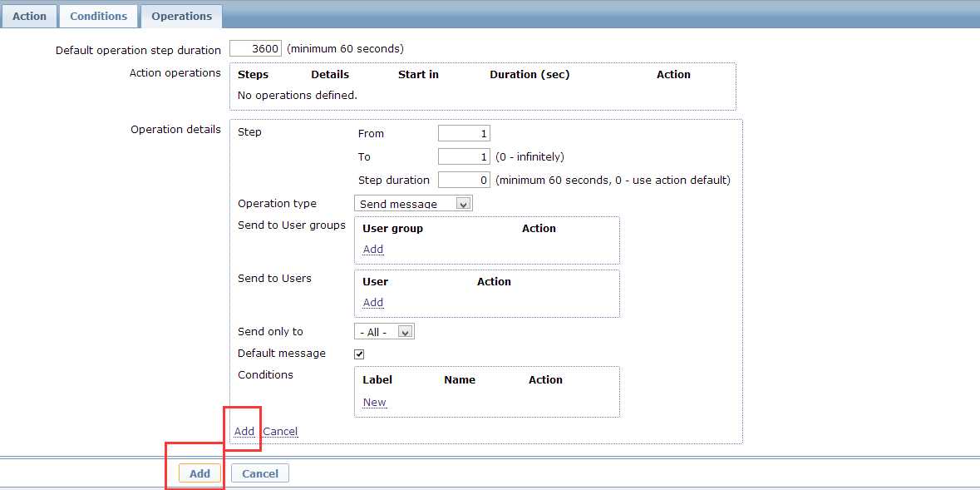Click New link under Conditions
The height and width of the screenshot is (490, 980).
pos(374,402)
